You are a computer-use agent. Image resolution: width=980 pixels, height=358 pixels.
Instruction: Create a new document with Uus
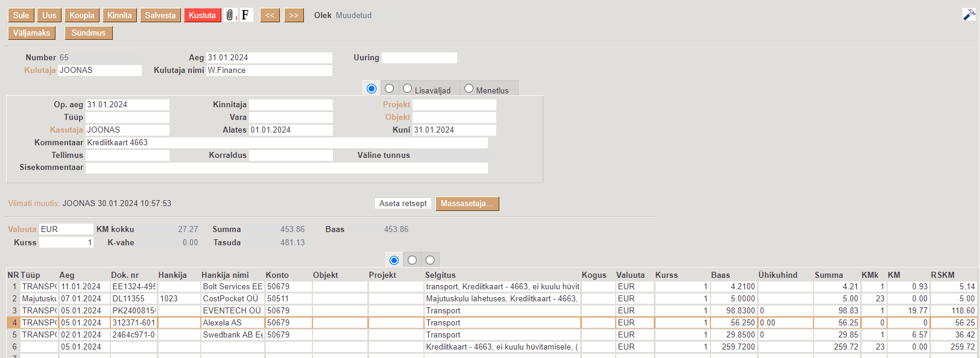coord(49,15)
